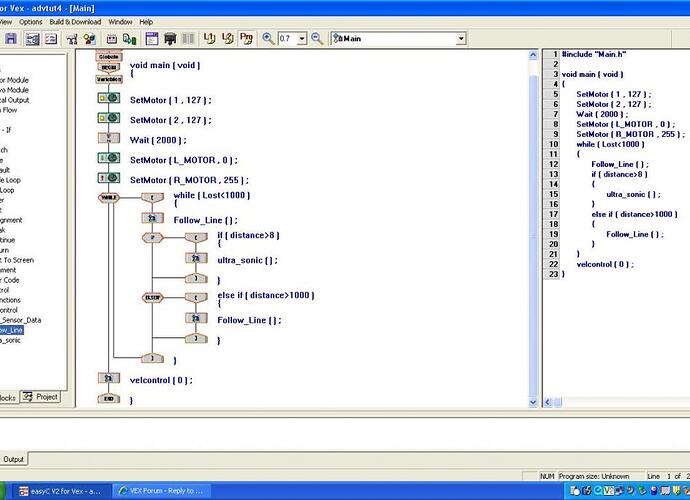Click '_Sensor_Data' item in left list
This screenshot has height=500, width=690.
21,320
